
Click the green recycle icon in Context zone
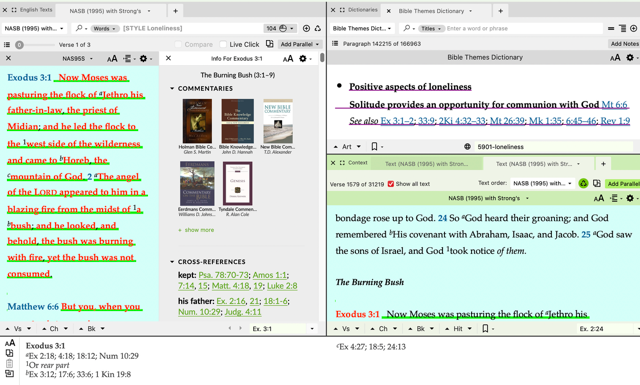(x=583, y=184)
